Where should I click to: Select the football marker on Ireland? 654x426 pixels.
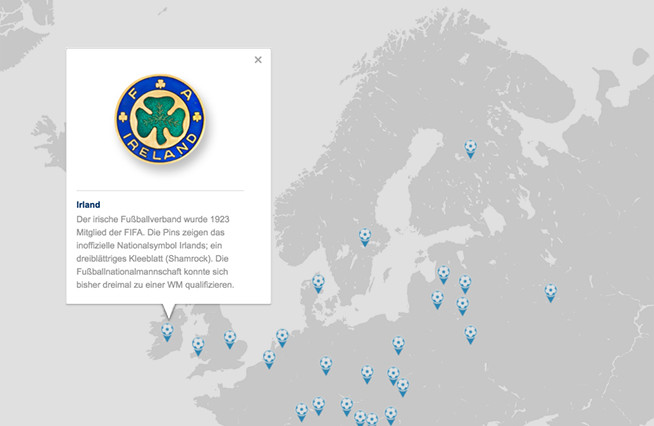pos(167,332)
